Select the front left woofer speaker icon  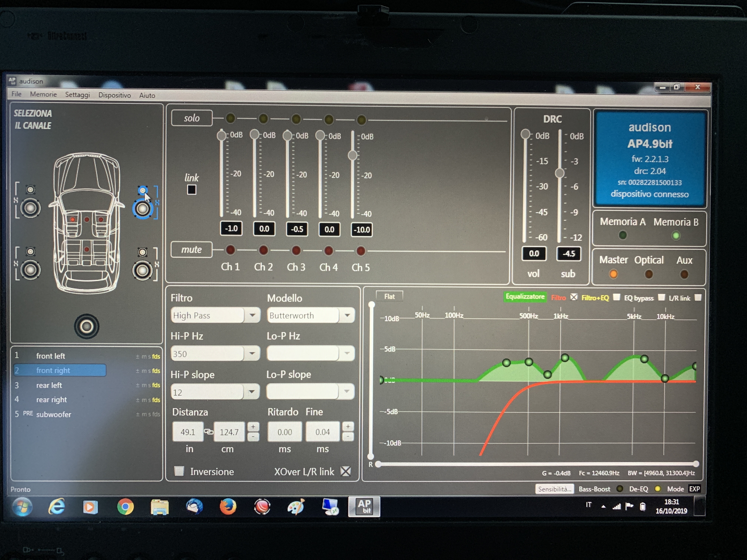[30, 208]
